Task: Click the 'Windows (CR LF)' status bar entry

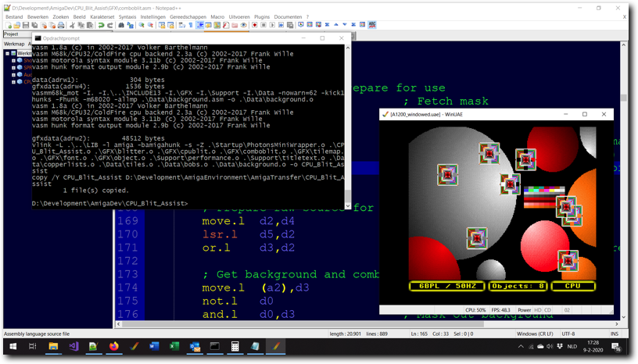Action: click(535, 334)
